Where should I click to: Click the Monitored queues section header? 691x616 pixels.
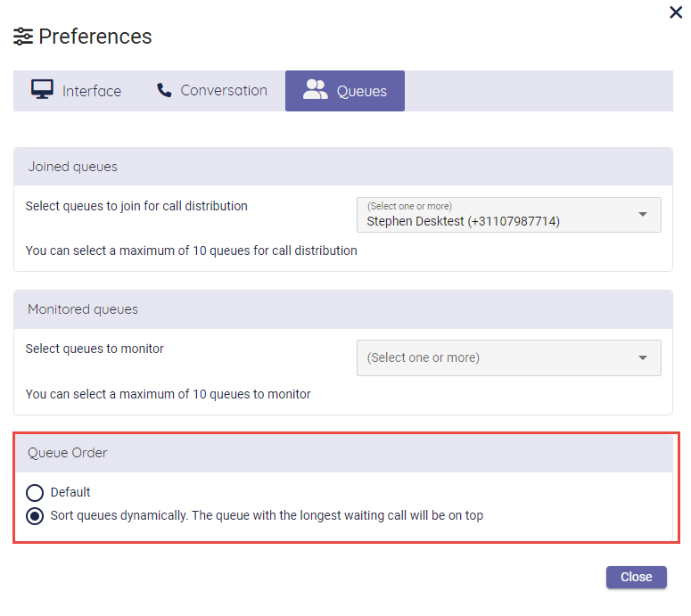tap(83, 309)
